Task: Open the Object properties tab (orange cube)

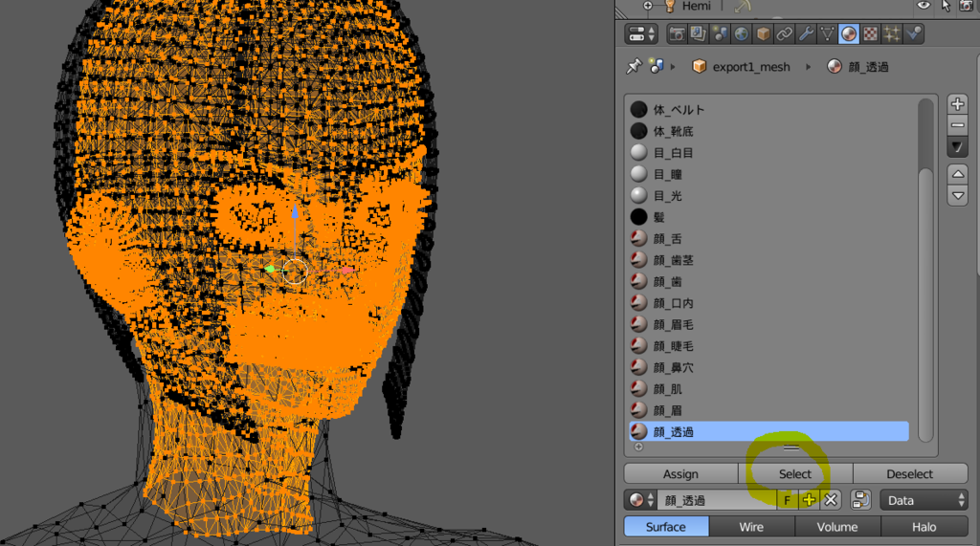Action: [x=763, y=33]
